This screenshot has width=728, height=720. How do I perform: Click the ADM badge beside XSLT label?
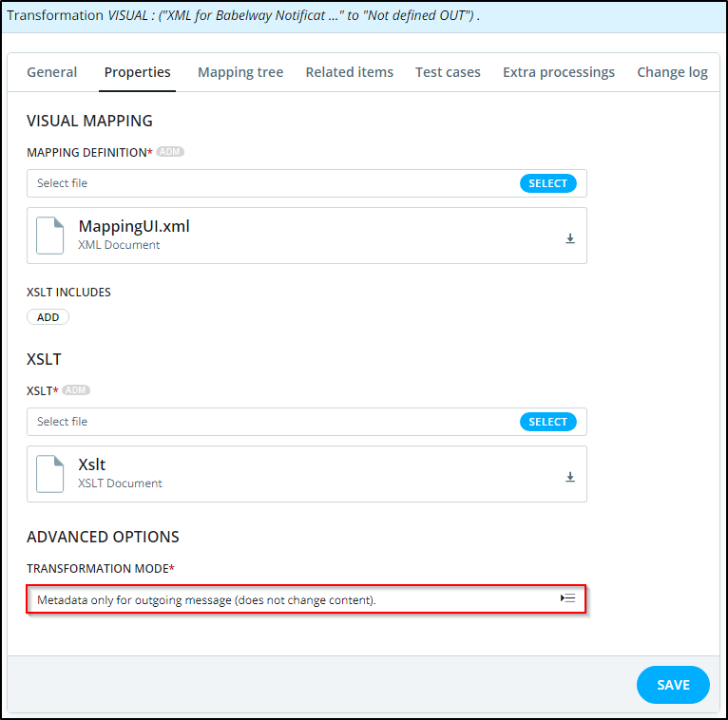76,390
